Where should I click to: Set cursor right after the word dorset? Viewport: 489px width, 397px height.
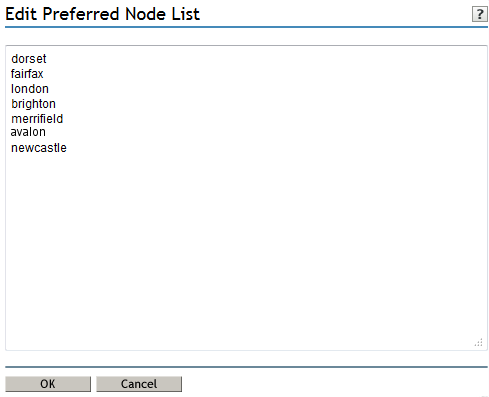(x=47, y=59)
